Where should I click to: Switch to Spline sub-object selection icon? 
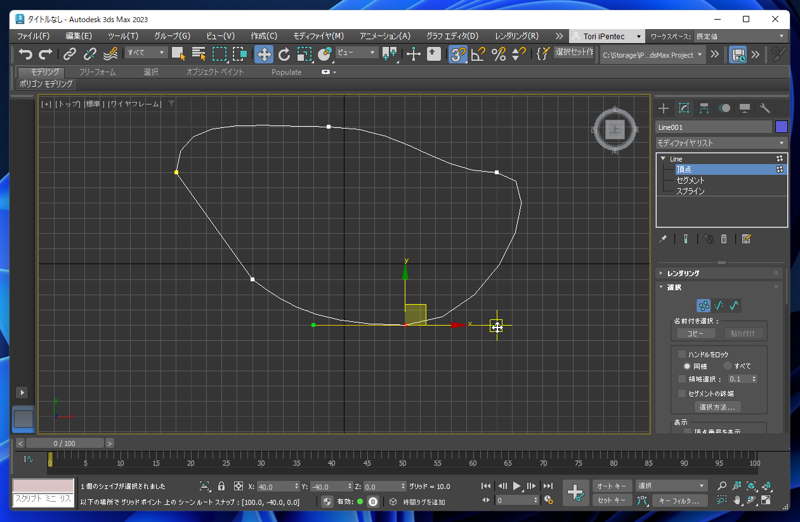[x=734, y=306]
